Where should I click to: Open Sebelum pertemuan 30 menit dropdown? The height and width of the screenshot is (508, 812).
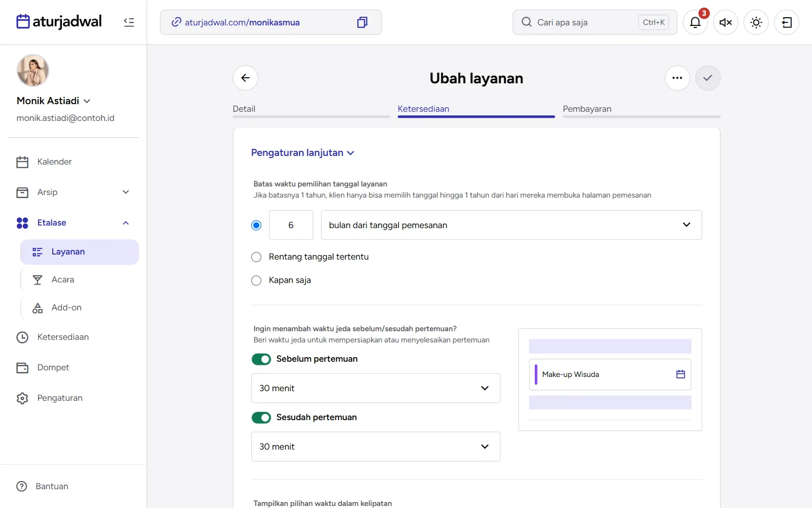point(376,389)
